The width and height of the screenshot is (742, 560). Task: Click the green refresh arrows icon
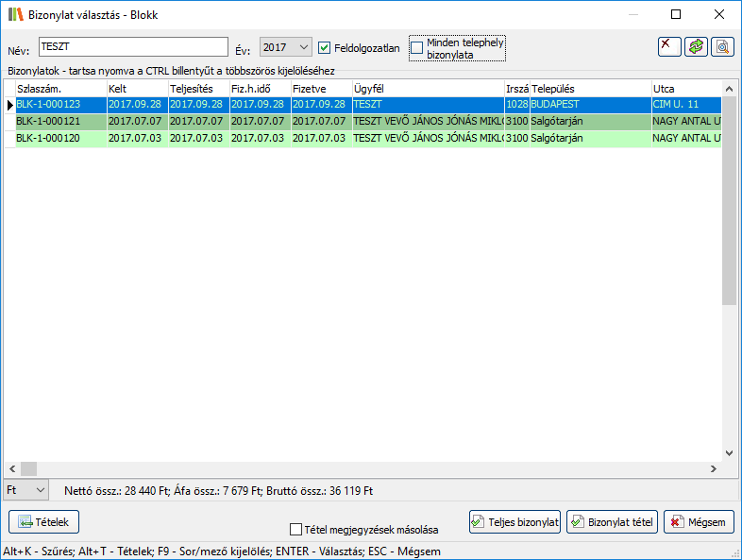click(x=696, y=46)
